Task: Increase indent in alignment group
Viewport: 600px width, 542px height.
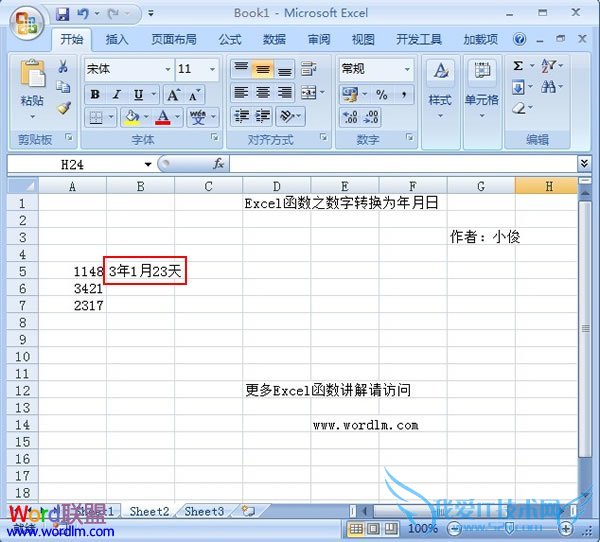Action: (x=262, y=116)
